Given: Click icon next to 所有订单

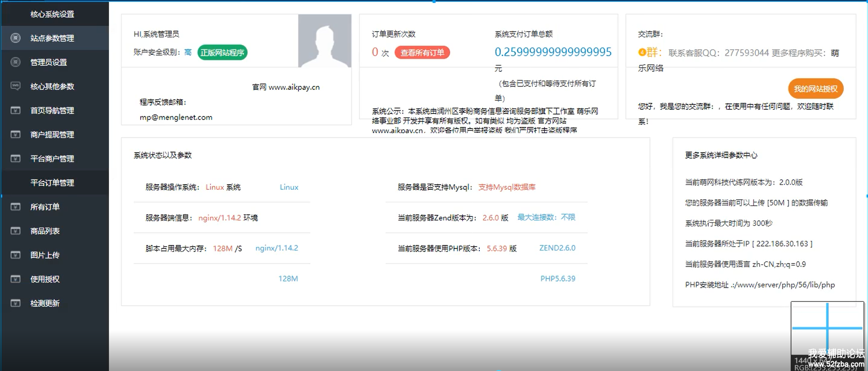Looking at the screenshot, I should 16,207.
